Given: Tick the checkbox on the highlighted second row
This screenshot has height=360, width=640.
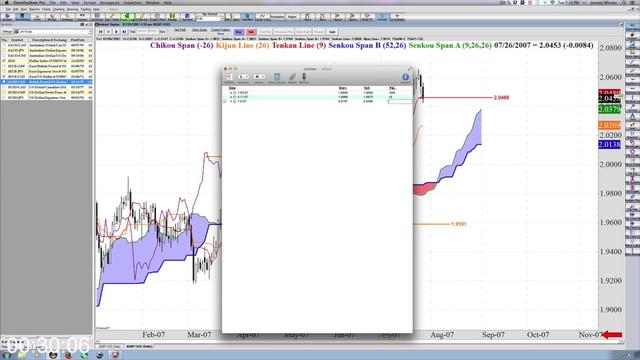Looking at the screenshot, I should coord(235,97).
